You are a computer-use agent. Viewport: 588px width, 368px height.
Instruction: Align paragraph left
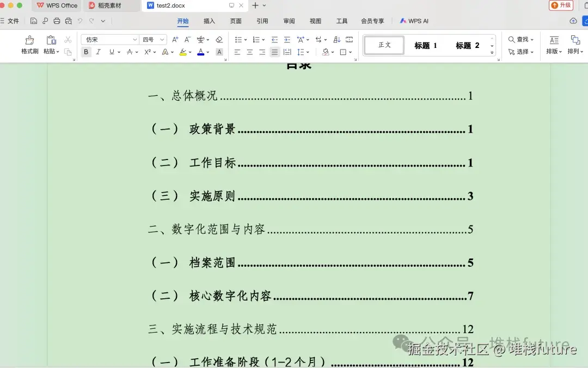click(237, 52)
